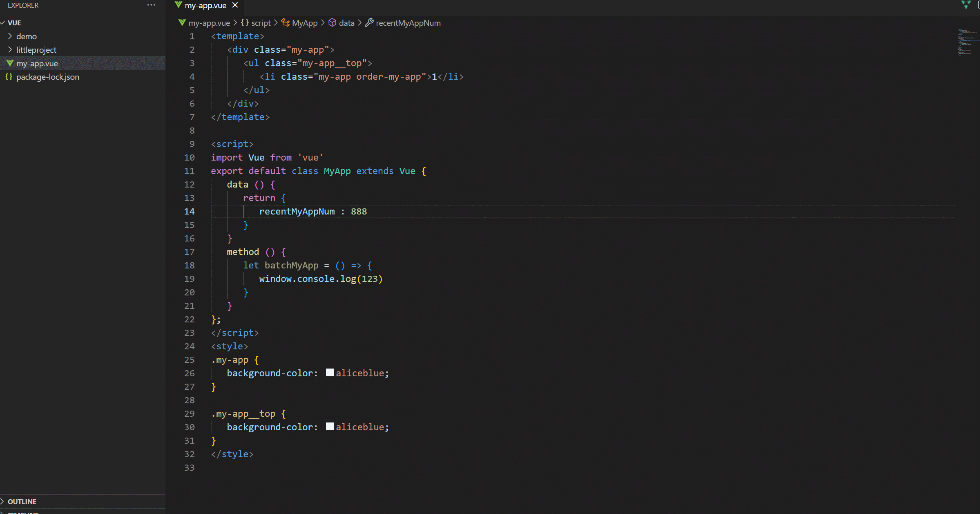Close the my-app.vue editor tab
980x514 pixels.
point(235,5)
